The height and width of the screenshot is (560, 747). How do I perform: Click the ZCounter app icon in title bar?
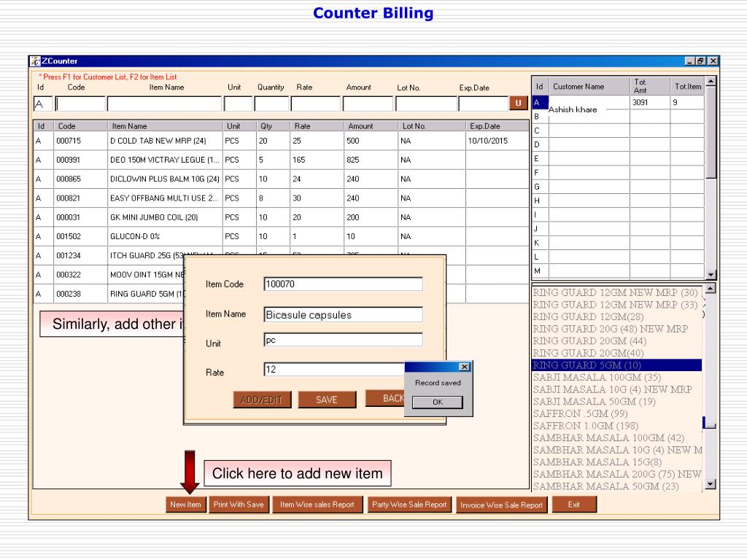pos(35,61)
